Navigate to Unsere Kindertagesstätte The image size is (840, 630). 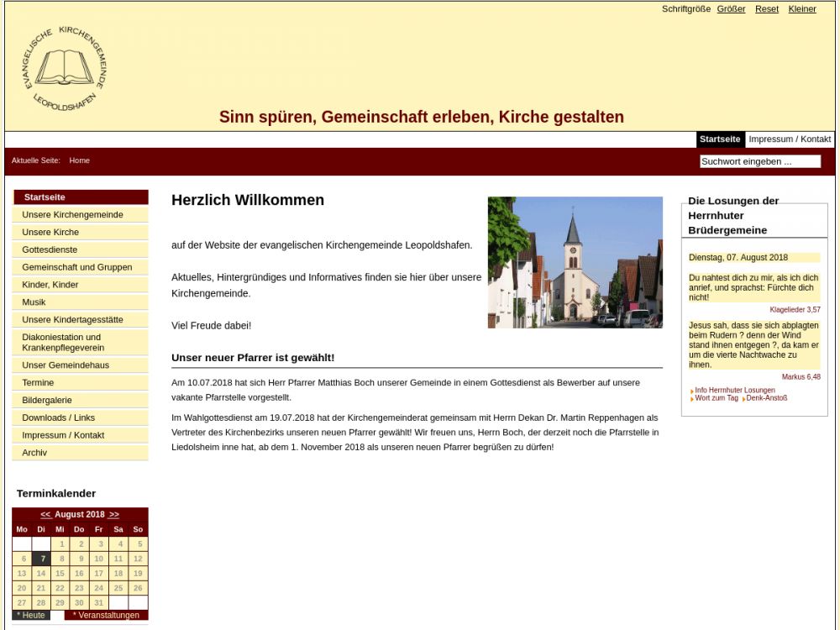(x=72, y=319)
